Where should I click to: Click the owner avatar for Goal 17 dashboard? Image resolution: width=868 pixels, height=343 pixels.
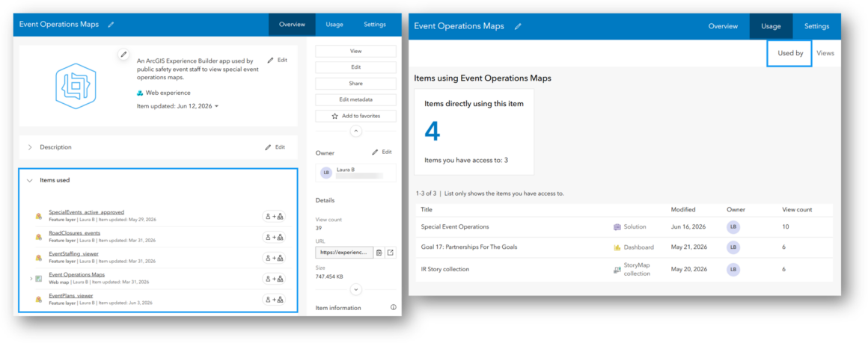tap(733, 247)
